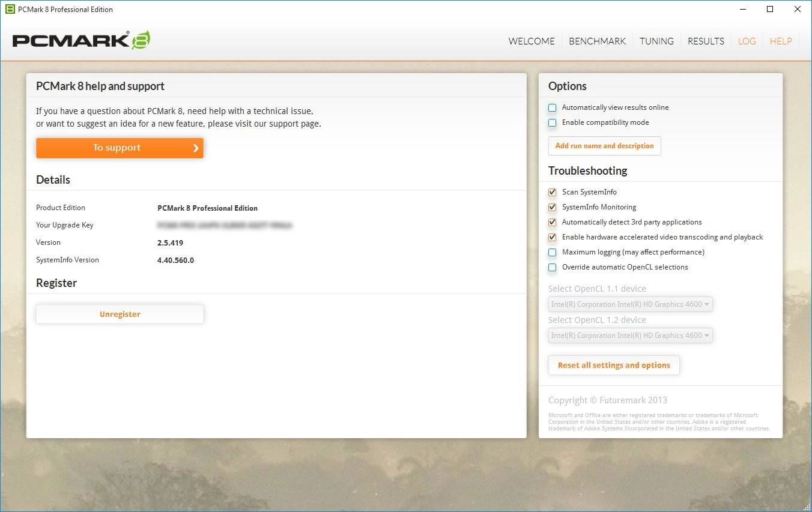Open the OpenCL 1.1 device dropdown
812x512 pixels.
coord(631,304)
